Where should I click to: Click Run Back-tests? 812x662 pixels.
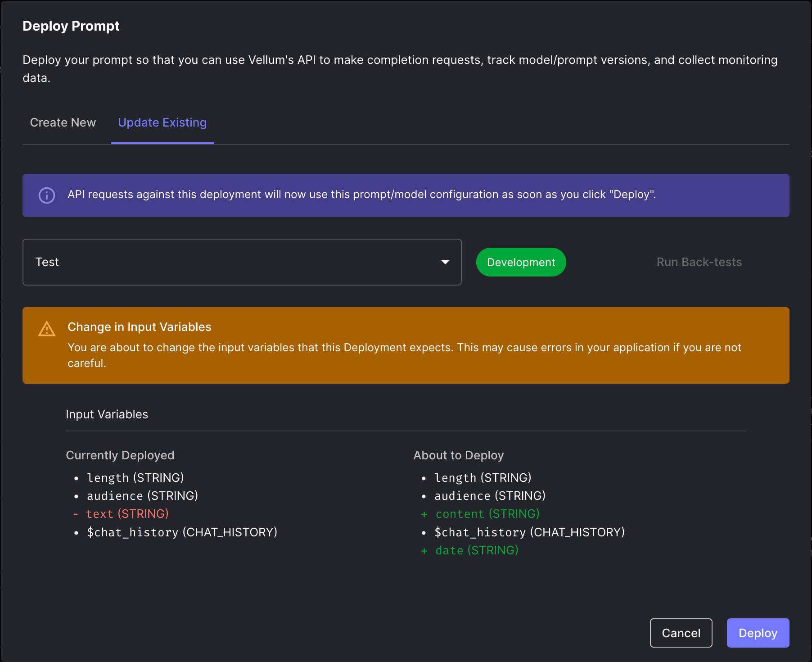[699, 262]
